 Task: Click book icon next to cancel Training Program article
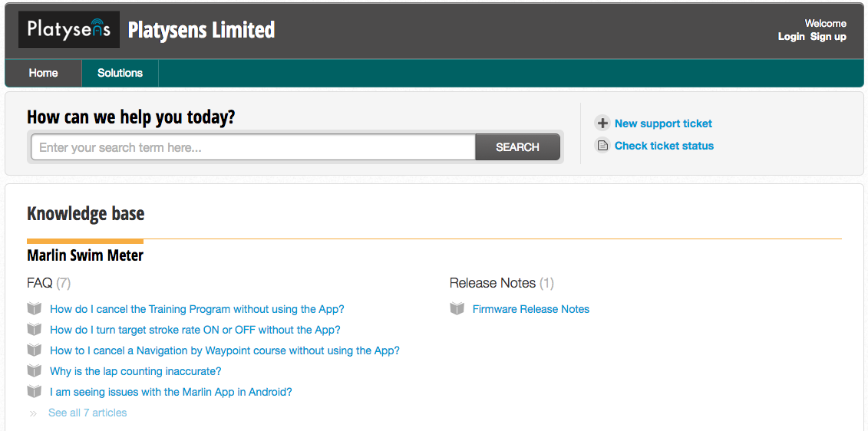click(35, 309)
